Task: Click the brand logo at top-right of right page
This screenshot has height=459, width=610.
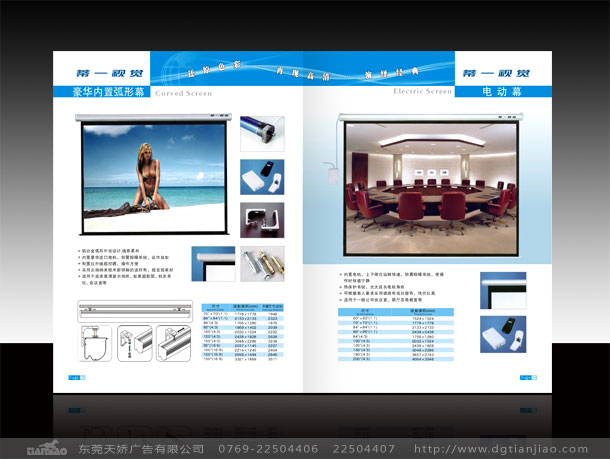Action: click(502, 73)
